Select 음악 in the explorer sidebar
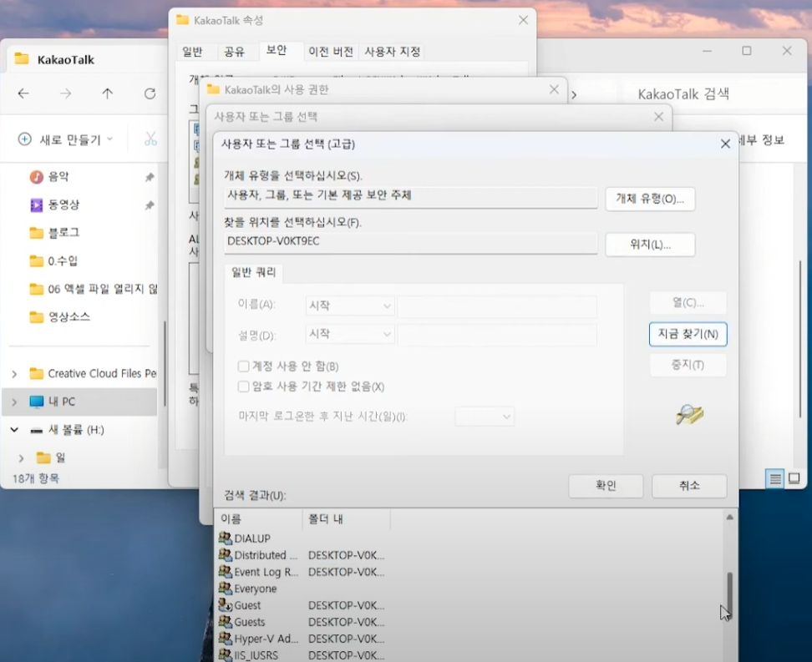812x662 pixels. pyautogui.click(x=58, y=176)
